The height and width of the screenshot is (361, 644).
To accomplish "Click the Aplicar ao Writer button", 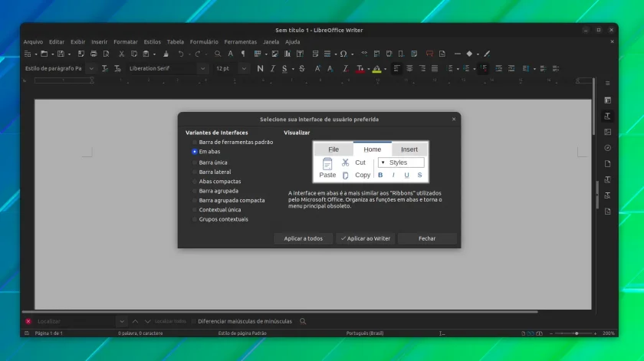I will click(x=366, y=238).
